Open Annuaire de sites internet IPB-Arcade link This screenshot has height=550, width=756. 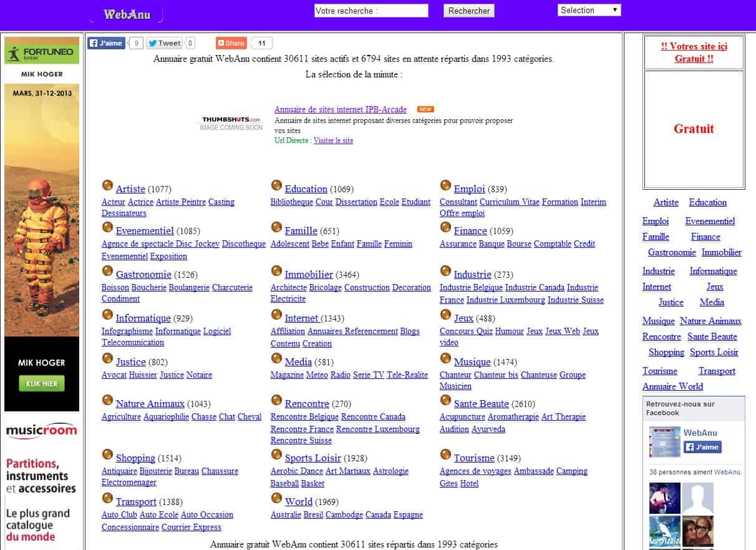(x=340, y=109)
